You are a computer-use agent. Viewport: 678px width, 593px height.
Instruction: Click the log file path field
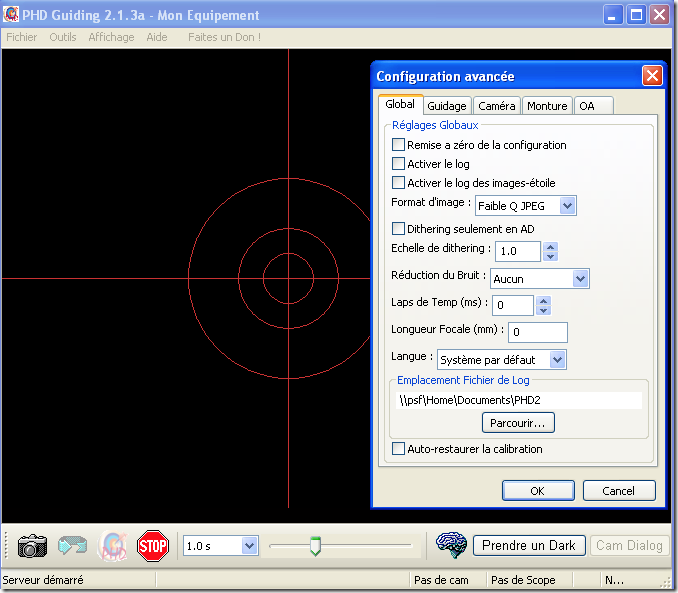(x=518, y=400)
